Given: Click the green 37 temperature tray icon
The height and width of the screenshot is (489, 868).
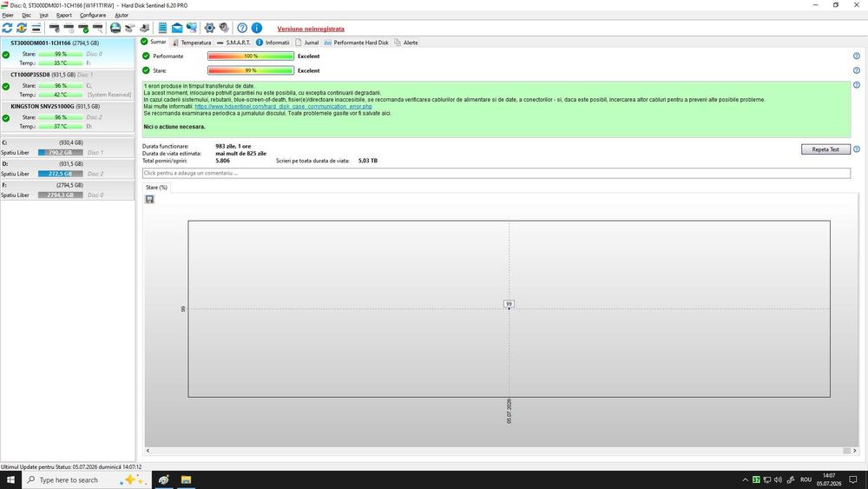Looking at the screenshot, I should click(x=756, y=479).
